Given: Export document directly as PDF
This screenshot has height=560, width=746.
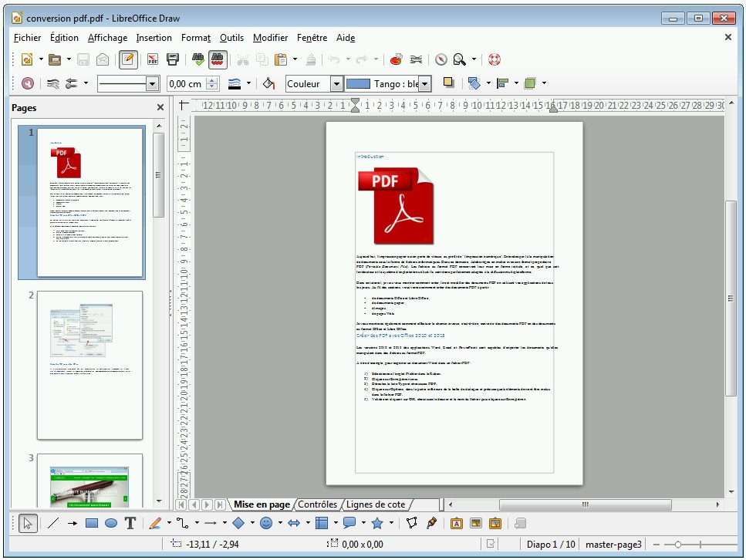Looking at the screenshot, I should click(153, 59).
